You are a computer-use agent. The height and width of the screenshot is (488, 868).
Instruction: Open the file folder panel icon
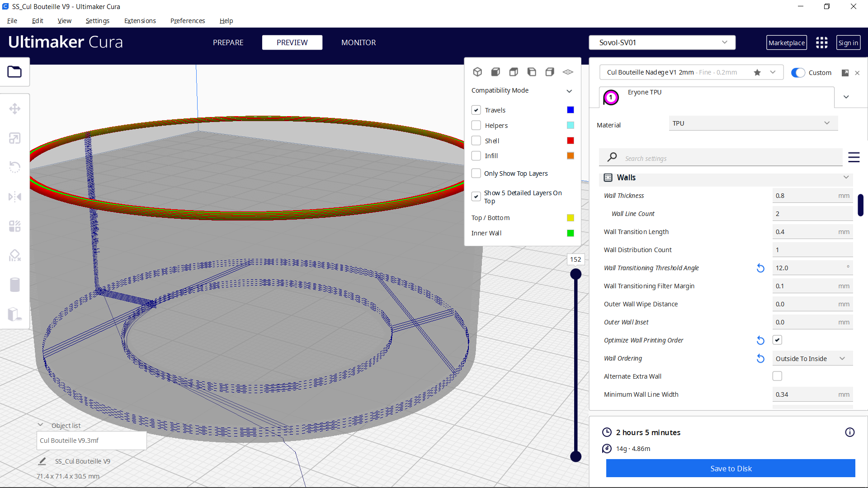point(15,72)
